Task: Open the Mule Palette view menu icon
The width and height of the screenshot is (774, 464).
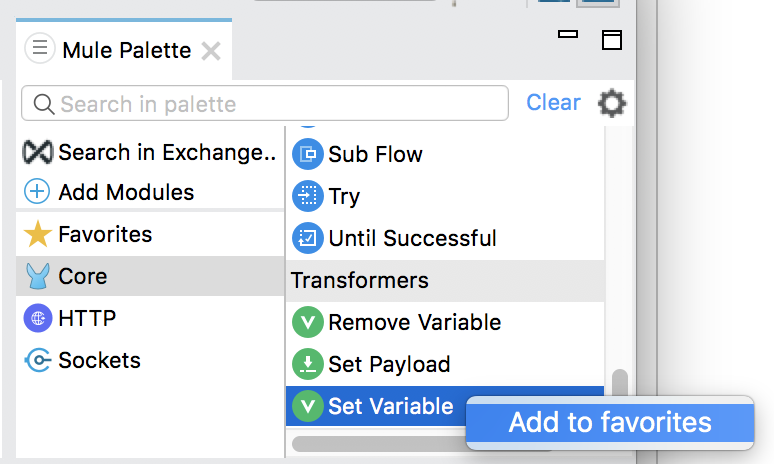Action: (40, 48)
